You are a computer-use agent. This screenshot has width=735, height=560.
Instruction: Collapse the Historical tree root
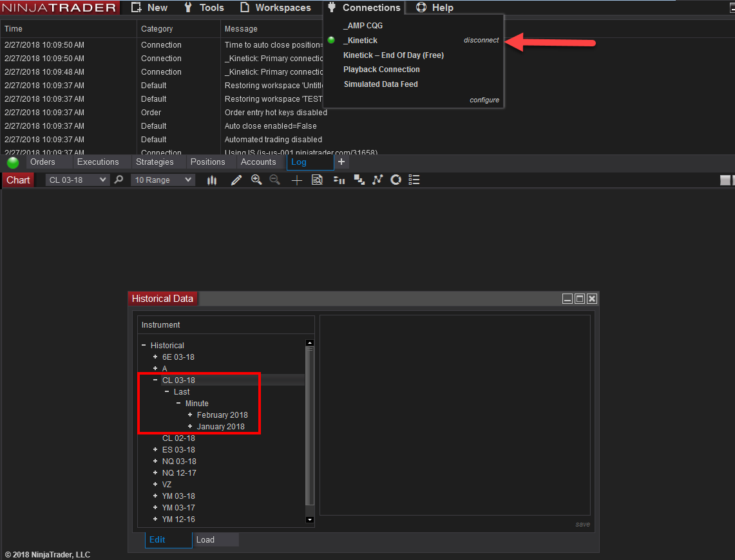(x=144, y=345)
